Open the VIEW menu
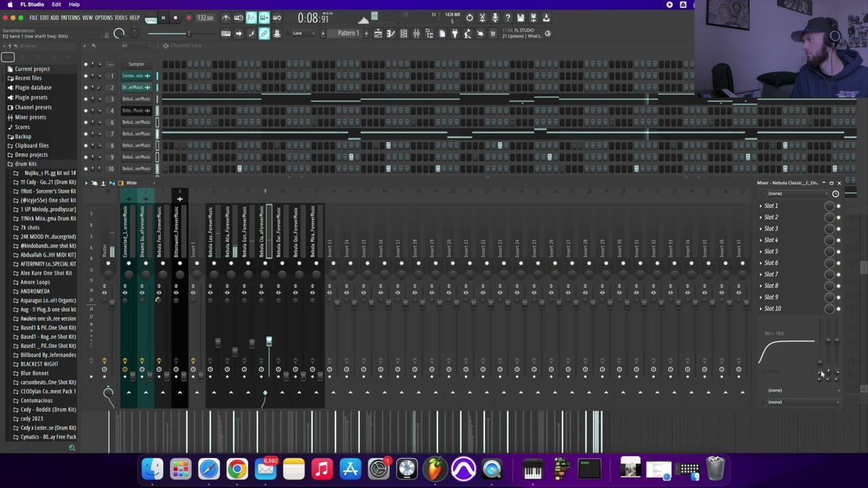868x488 pixels. [87, 18]
